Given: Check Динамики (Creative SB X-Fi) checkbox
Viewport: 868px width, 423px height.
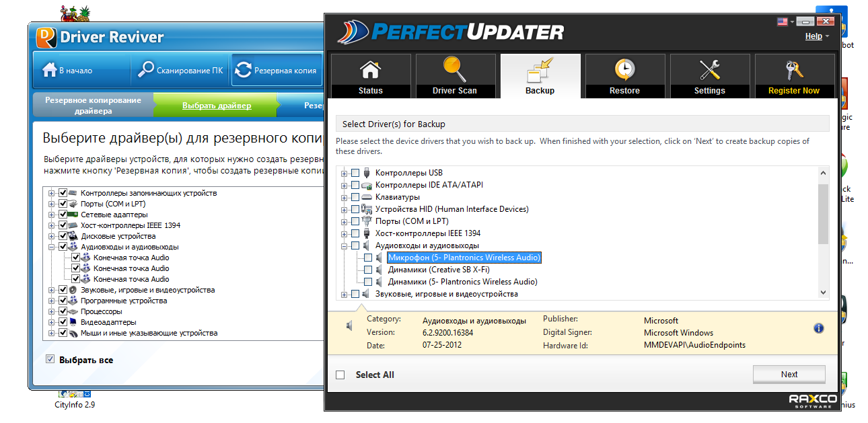Looking at the screenshot, I should click(x=368, y=270).
